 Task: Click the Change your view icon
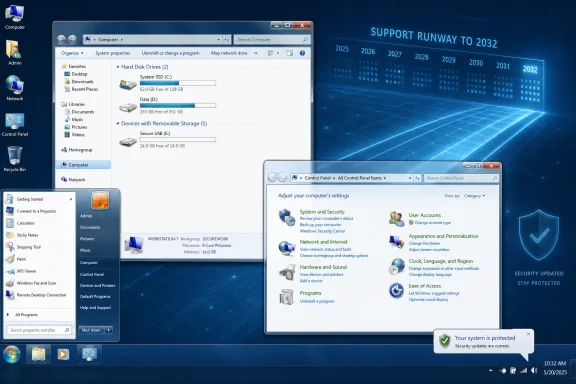coord(271,53)
